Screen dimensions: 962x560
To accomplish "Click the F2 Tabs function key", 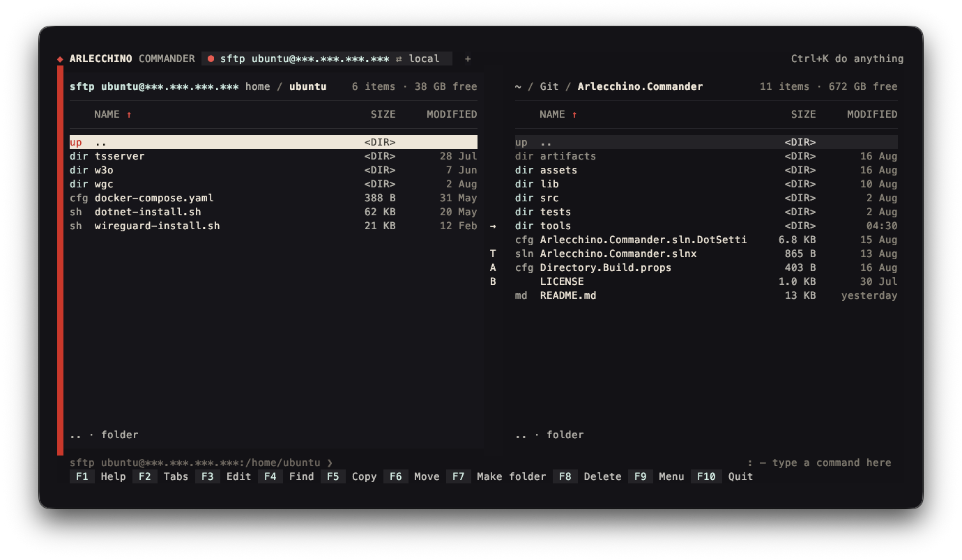I will point(161,477).
